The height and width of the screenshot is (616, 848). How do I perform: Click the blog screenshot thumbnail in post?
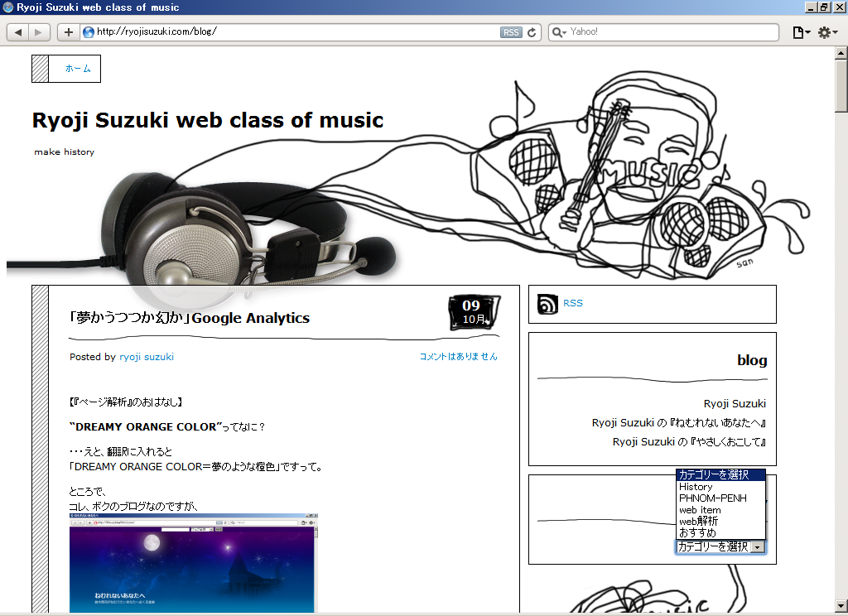[x=193, y=565]
